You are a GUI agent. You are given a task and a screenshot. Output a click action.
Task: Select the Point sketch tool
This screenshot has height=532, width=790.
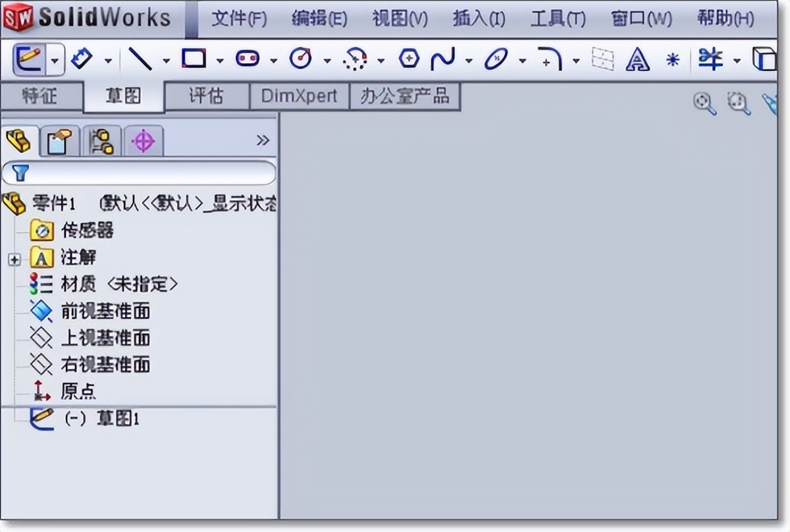click(x=672, y=58)
